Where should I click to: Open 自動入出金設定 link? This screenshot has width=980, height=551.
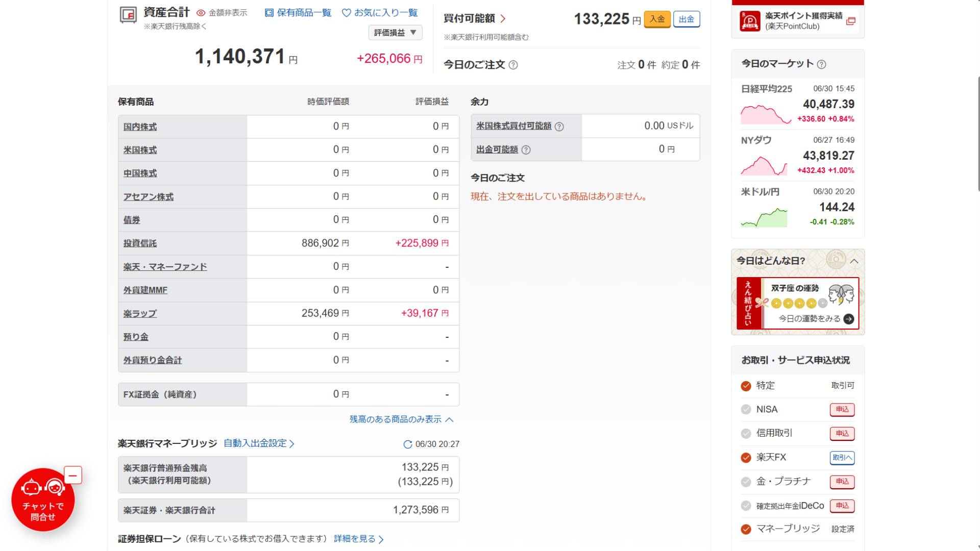point(259,443)
